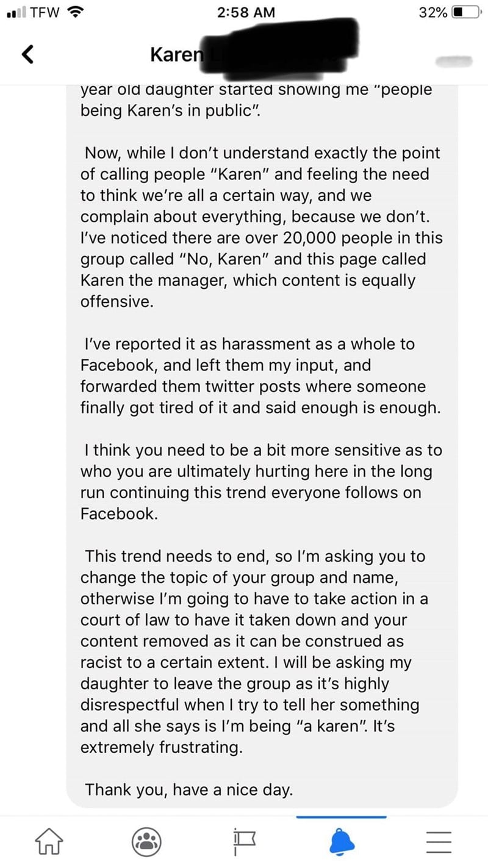The image size is (488, 868).
Task: Open the blue Notifications bell
Action: (342, 844)
